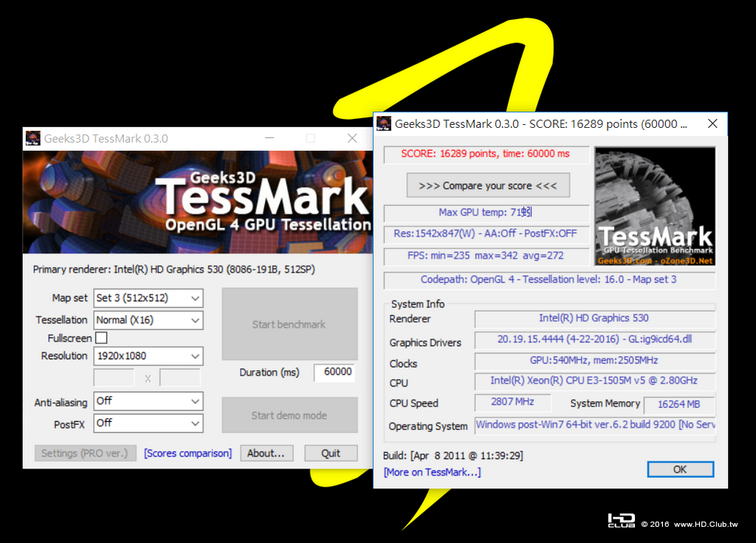Image resolution: width=756 pixels, height=543 pixels.
Task: Open the Map set dropdown
Action: click(148, 298)
